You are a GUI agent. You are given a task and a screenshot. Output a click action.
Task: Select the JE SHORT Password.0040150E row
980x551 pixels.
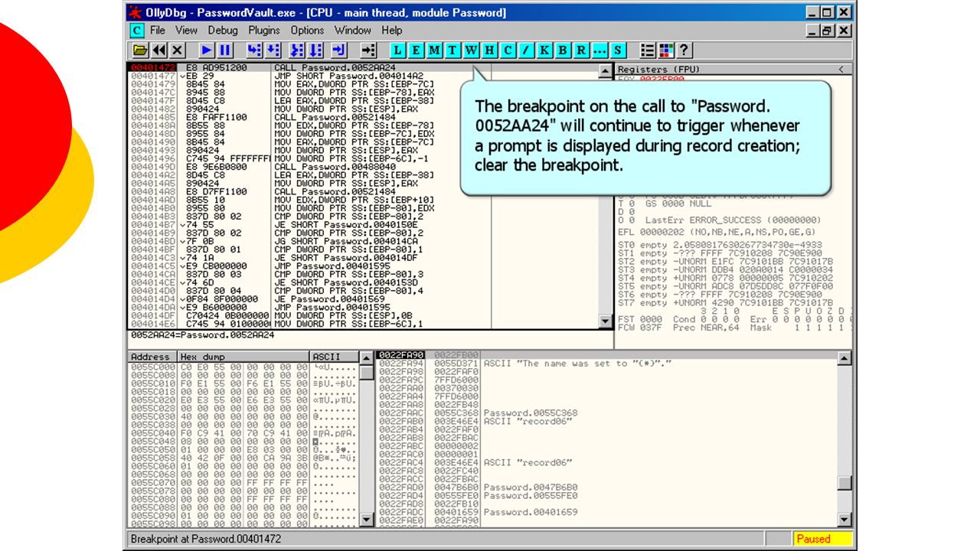point(362,224)
